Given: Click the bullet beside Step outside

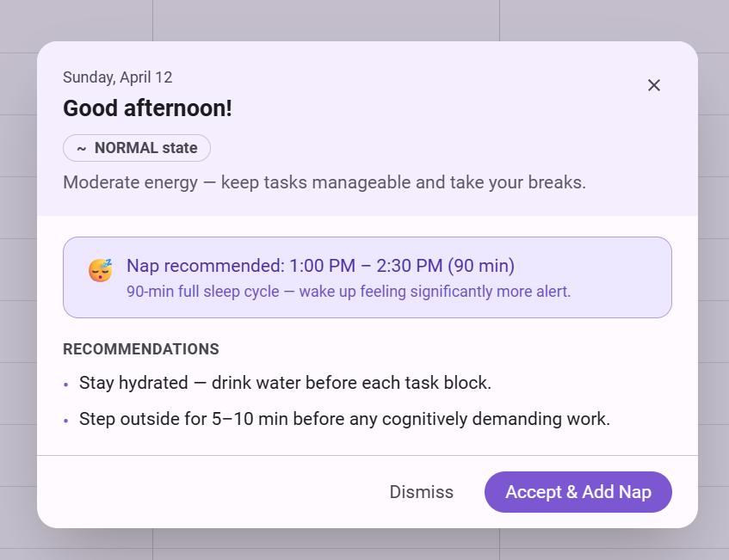Looking at the screenshot, I should pos(66,422).
